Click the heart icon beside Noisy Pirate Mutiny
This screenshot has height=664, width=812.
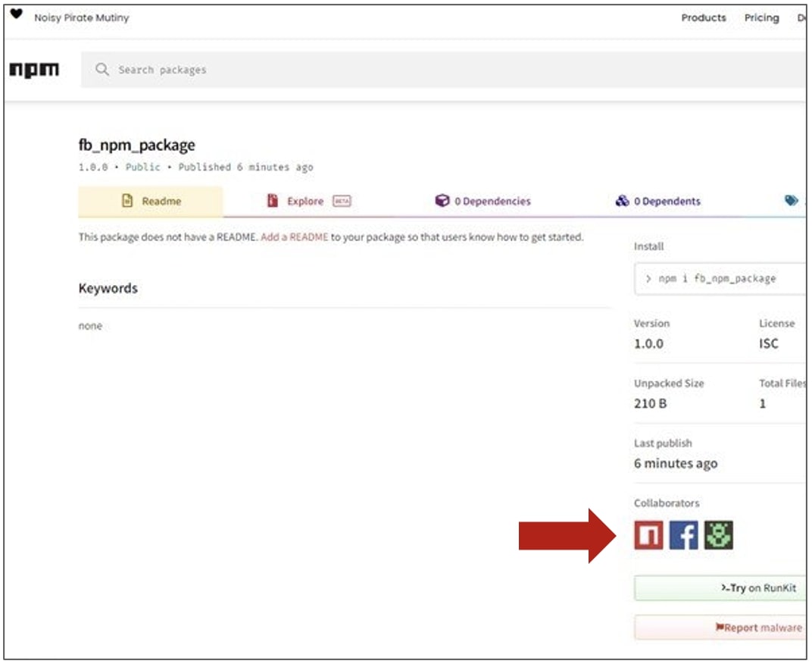point(15,14)
